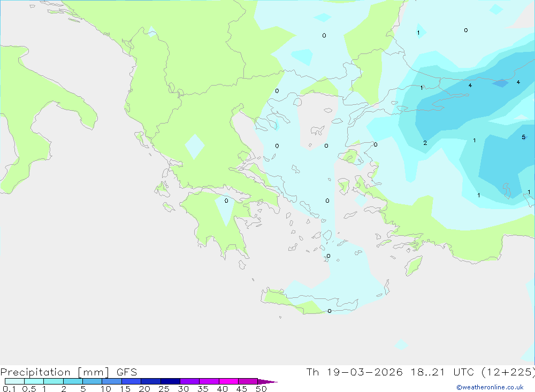Click the legend swatch between 1 and 2

(x=53, y=381)
